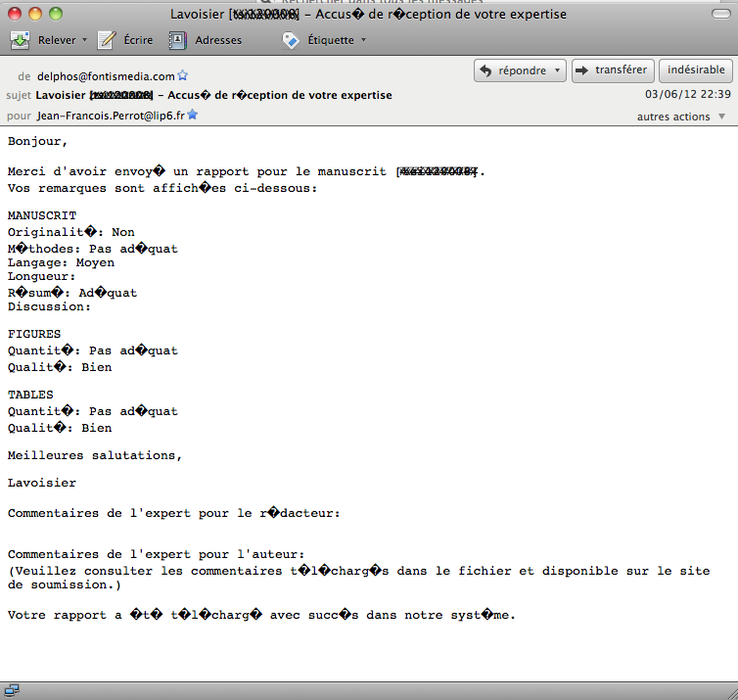Click the message subject line in header
Viewport: 738px width, 700px height.
pyautogui.click(x=213, y=95)
